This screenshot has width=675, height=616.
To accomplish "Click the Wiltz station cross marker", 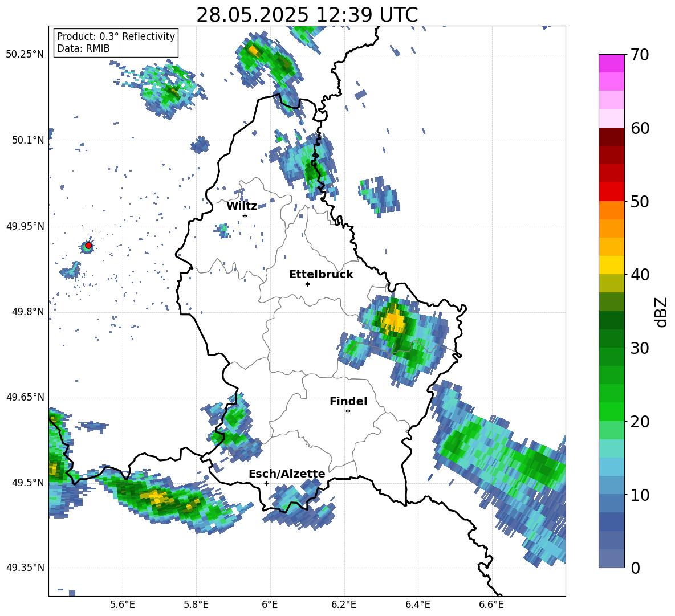I will [245, 215].
